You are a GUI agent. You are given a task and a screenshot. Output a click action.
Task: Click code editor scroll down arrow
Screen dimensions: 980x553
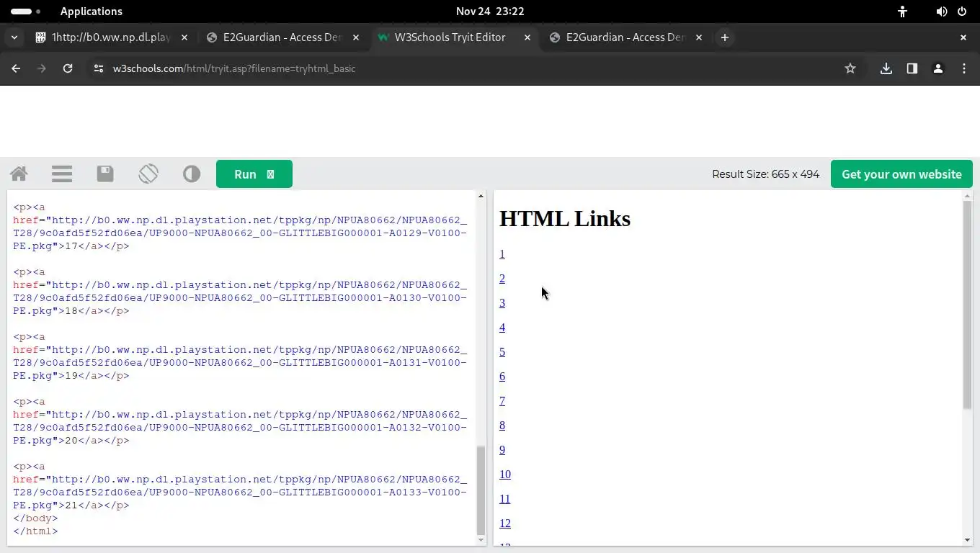click(481, 540)
